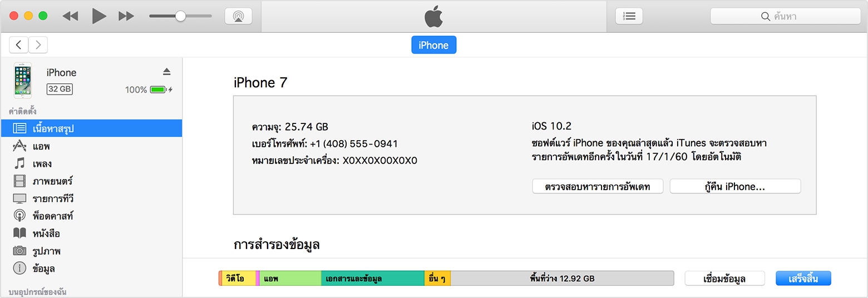Eject the iPhone device
The height and width of the screenshot is (298, 868).
point(166,72)
